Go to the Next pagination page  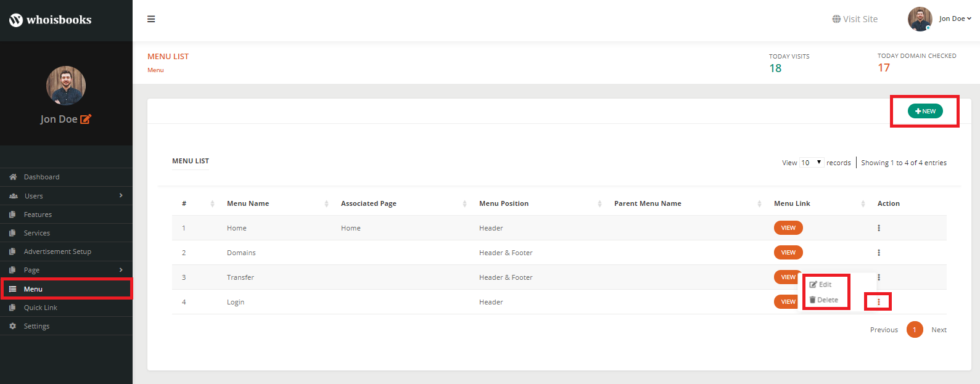(939, 330)
